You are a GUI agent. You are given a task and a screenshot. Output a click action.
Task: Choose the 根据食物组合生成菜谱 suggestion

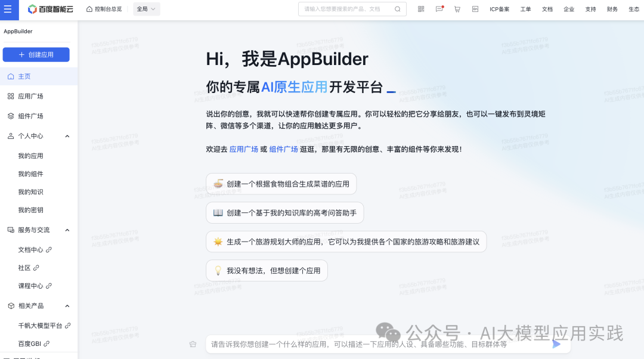coord(281,184)
